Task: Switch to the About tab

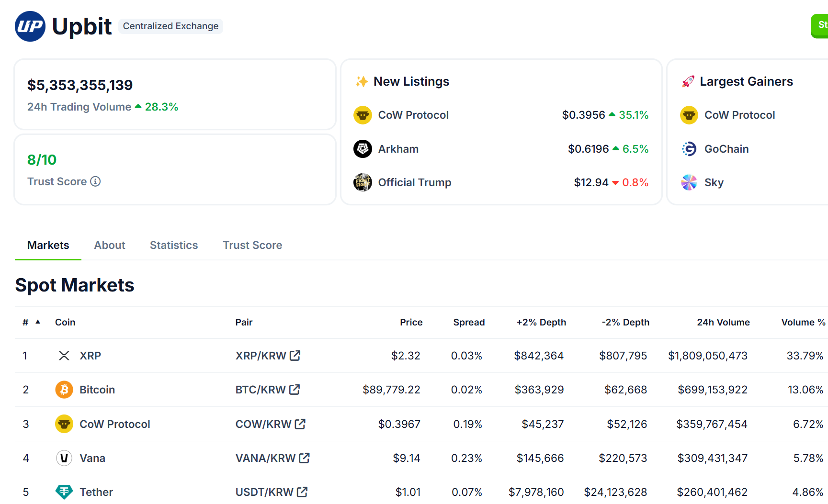Action: 110,245
